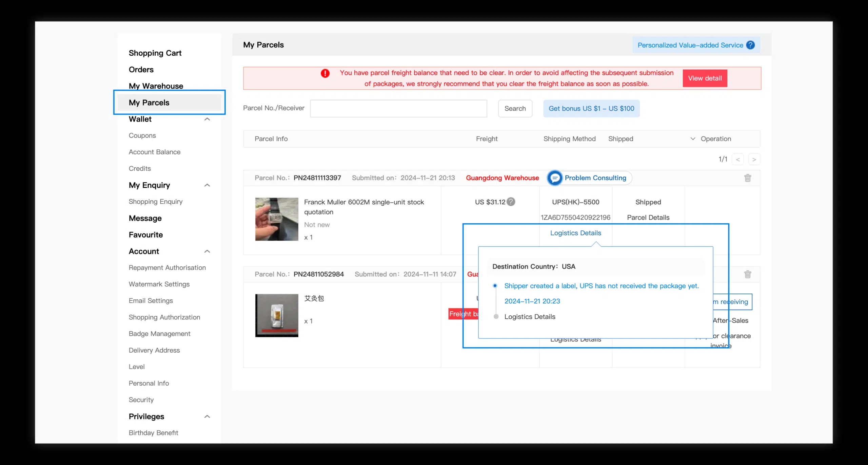The image size is (868, 465).
Task: Click the 艾灸包 product title
Action: click(x=314, y=298)
